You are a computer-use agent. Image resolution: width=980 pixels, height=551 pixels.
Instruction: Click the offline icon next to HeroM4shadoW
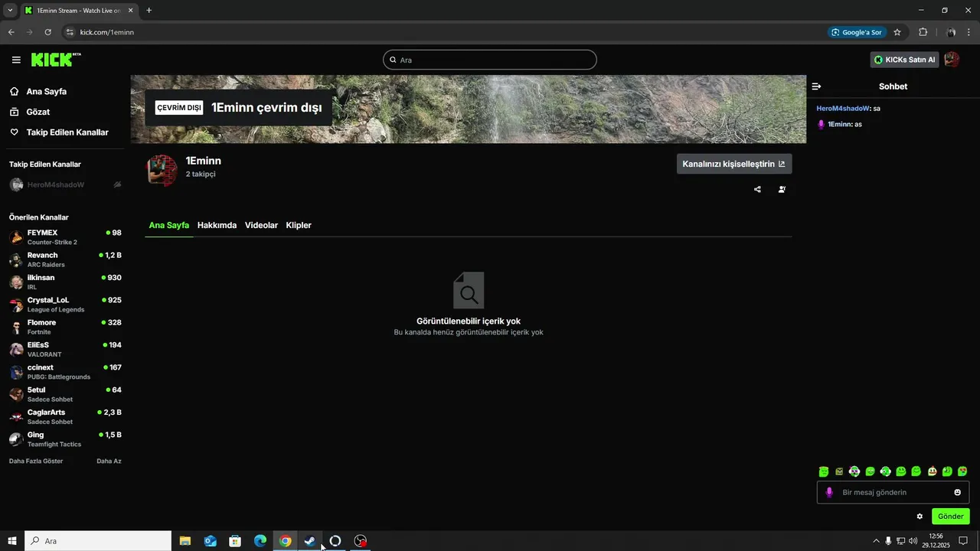118,184
